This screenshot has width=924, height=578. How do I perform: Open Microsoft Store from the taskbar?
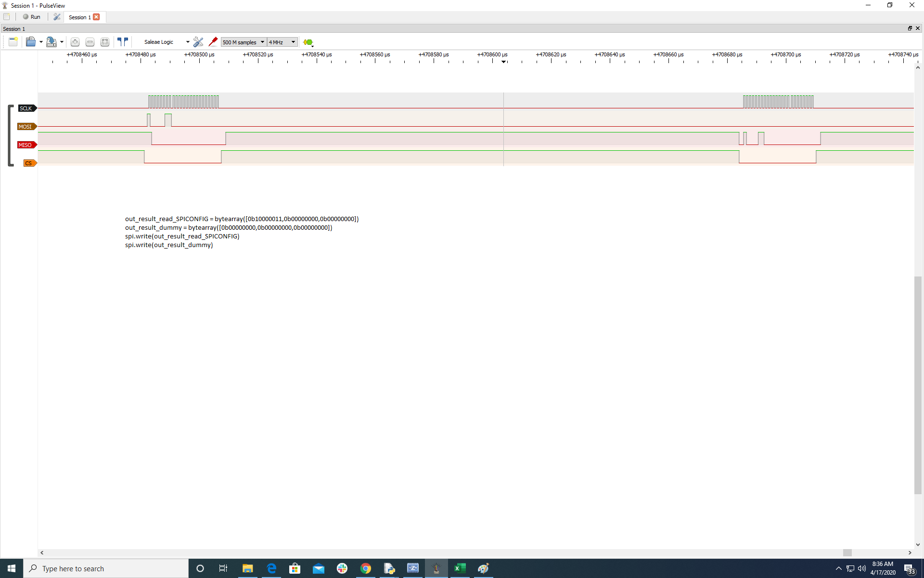click(295, 568)
